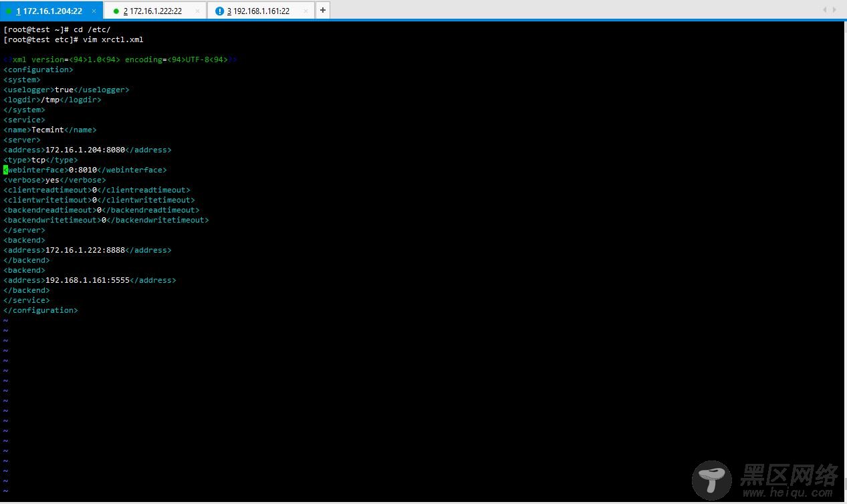Close the 172.16.1.204:22 tab

click(94, 11)
